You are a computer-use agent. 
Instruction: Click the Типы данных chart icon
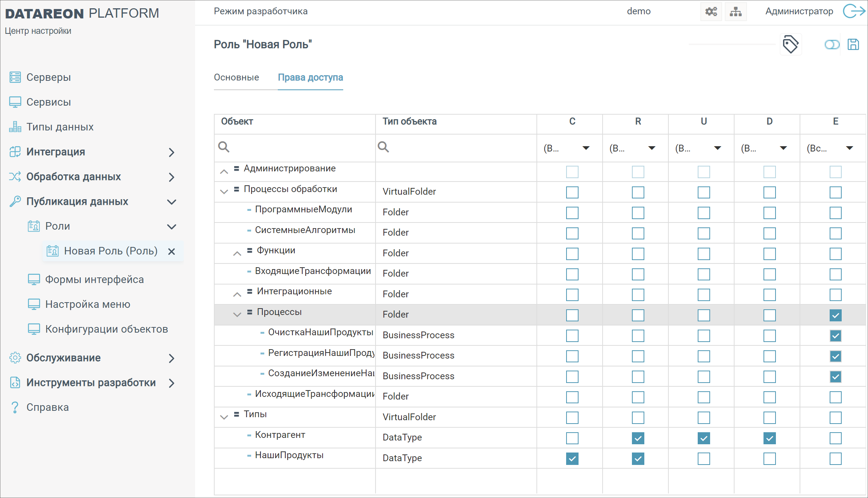coord(15,127)
